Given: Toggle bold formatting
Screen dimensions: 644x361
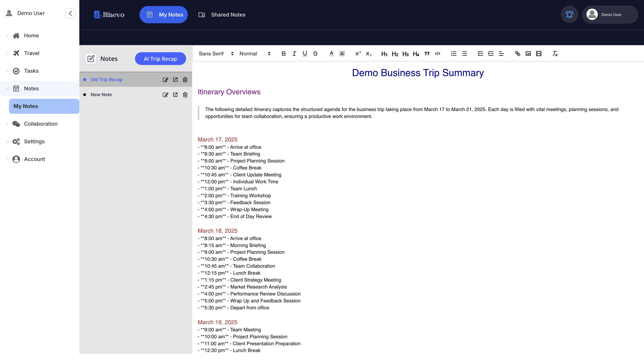Looking at the screenshot, I should pos(283,54).
